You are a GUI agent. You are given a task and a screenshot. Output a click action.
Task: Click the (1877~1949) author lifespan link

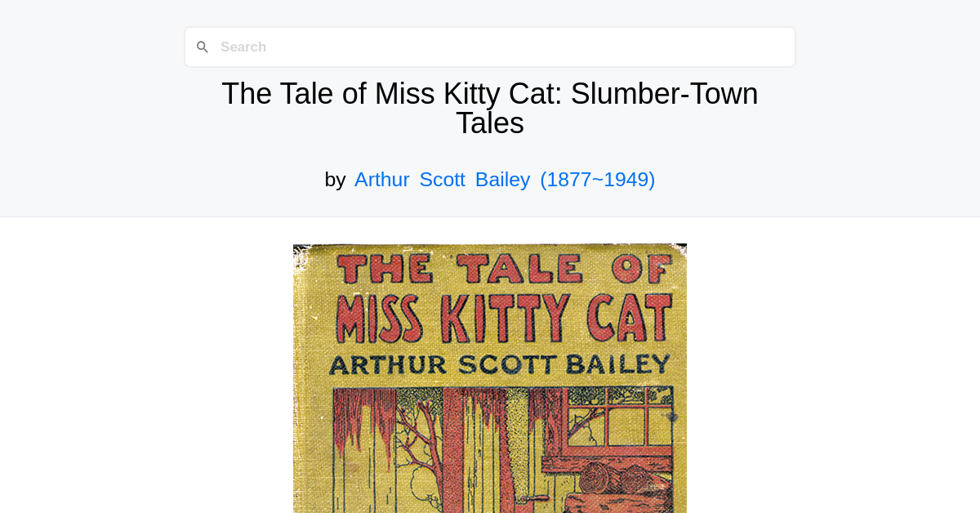tap(597, 179)
